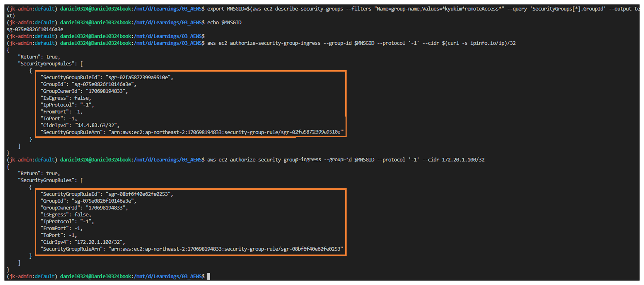This screenshot has height=285, width=644.
Task: Click the sg-075e0826f10146a3e output line
Action: tap(35, 29)
